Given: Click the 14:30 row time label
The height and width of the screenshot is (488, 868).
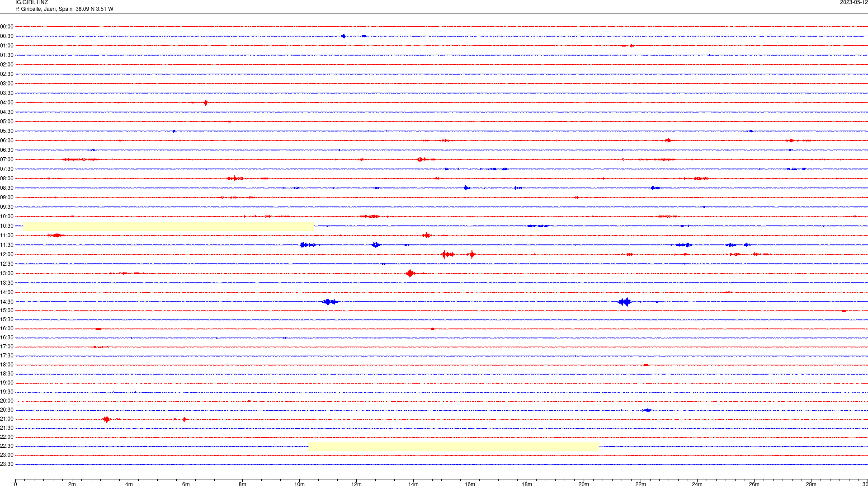Looking at the screenshot, I should 7,302.
